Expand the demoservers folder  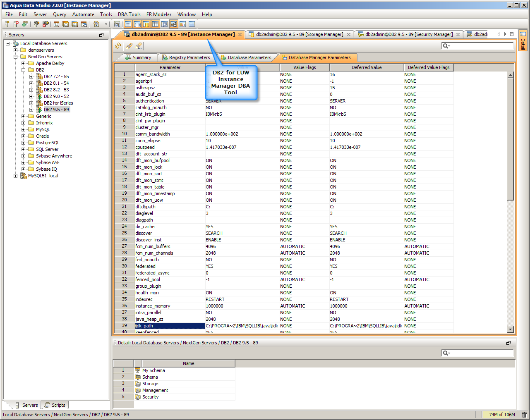[16, 50]
